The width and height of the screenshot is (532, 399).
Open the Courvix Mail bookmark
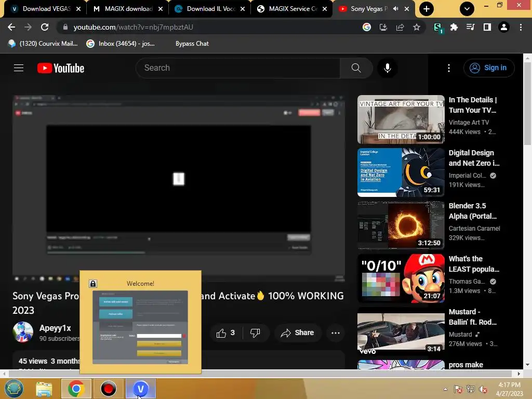pyautogui.click(x=43, y=44)
